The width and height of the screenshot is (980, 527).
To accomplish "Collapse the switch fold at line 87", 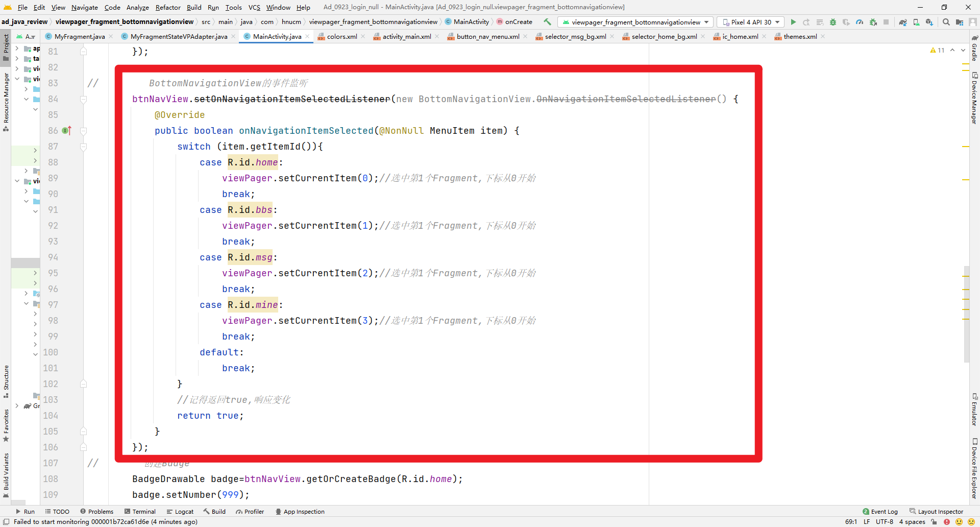I will click(84, 147).
